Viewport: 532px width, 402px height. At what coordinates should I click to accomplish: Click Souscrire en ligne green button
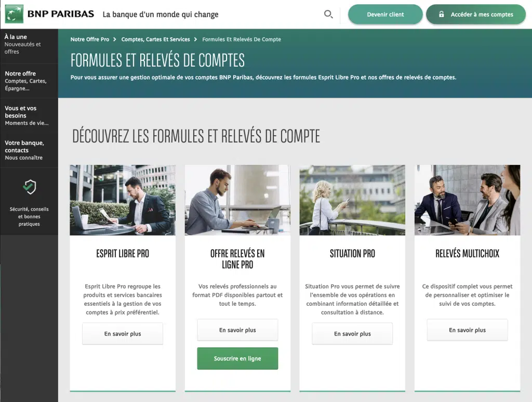(x=237, y=358)
